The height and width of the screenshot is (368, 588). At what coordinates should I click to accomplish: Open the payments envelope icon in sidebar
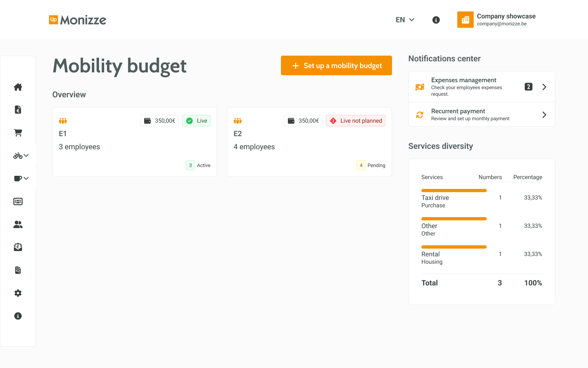click(x=18, y=247)
